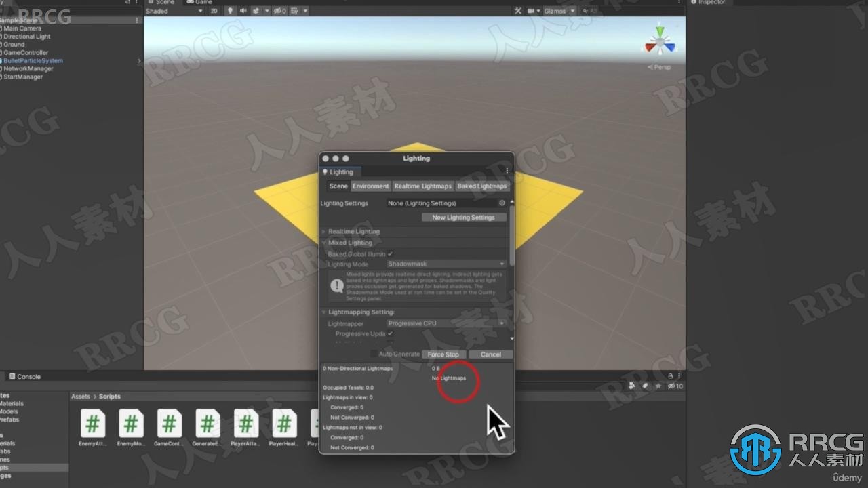Select the GenerateE... script asset
Image resolution: width=868 pixels, height=488 pixels.
click(207, 429)
